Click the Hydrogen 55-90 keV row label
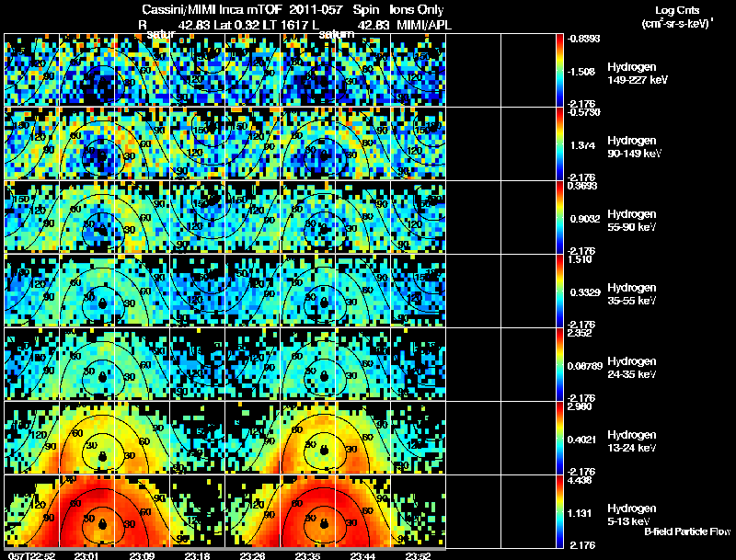The height and width of the screenshot is (560, 736). tap(632, 221)
